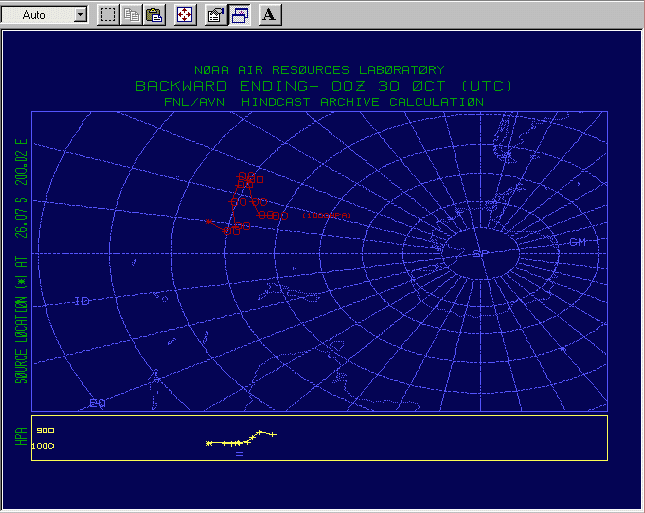Click the Copy icon in the toolbar

(x=131, y=15)
